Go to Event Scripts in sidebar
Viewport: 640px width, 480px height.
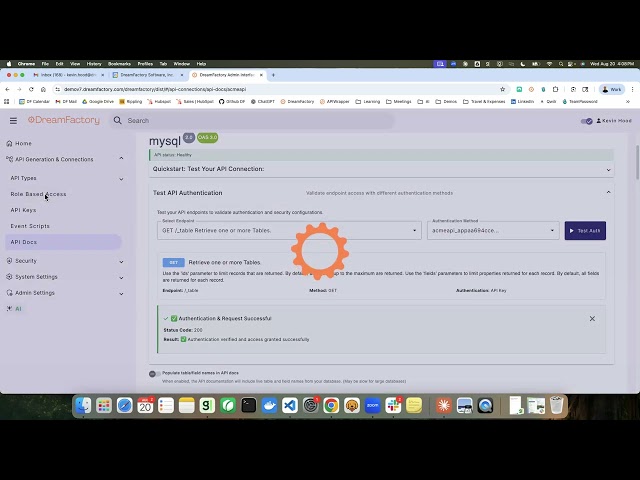pos(30,226)
